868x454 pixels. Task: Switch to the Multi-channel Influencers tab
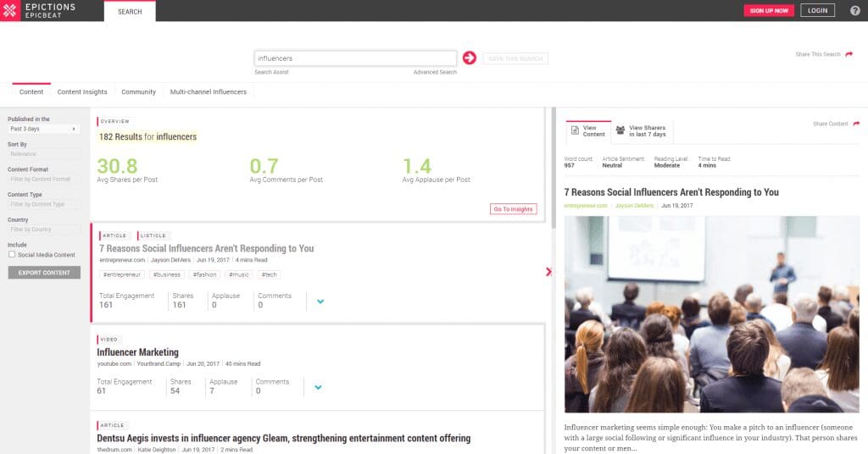209,91
